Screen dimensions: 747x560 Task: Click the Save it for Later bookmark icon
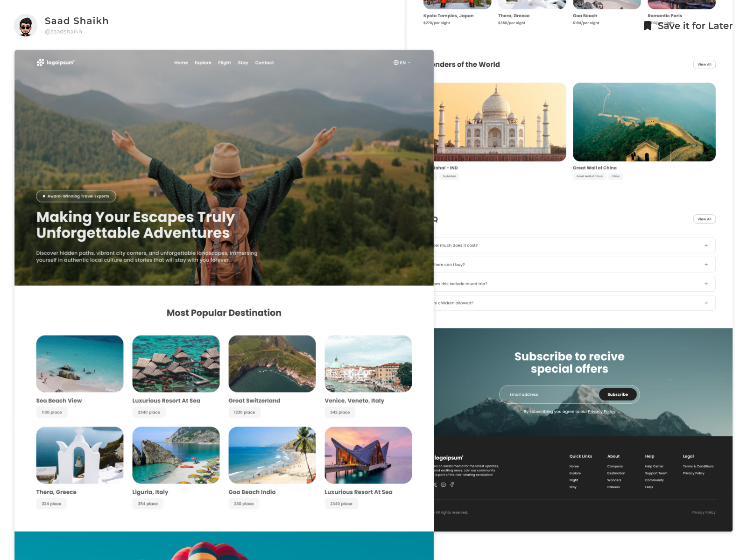tap(647, 26)
